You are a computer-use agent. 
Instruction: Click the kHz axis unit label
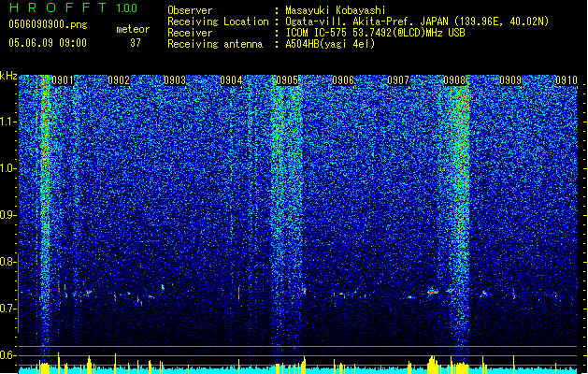coord(8,76)
